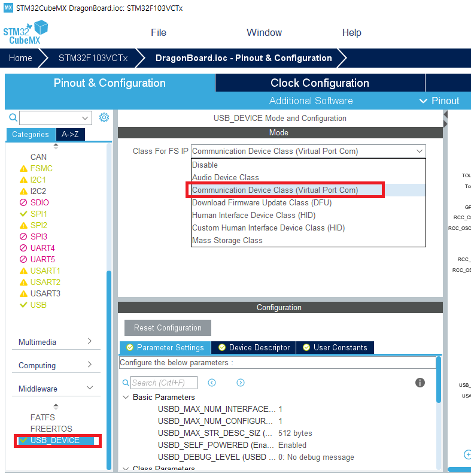Collapse the Class Parameters group
Screen dimensions: 471x476
pyautogui.click(x=126, y=468)
